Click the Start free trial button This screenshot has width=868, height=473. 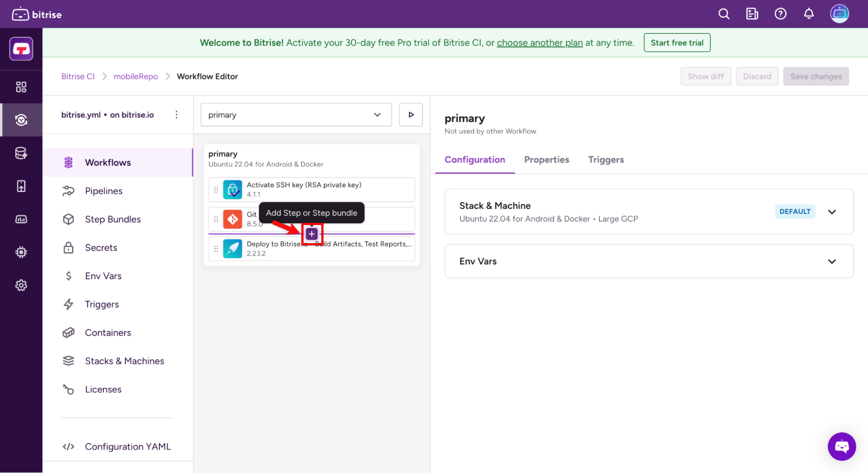(x=677, y=43)
